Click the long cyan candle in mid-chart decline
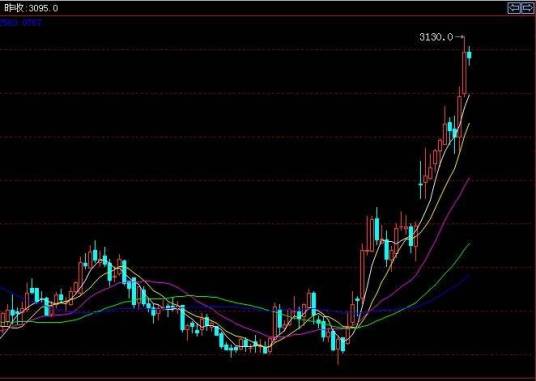536x381 pixels. [183, 318]
